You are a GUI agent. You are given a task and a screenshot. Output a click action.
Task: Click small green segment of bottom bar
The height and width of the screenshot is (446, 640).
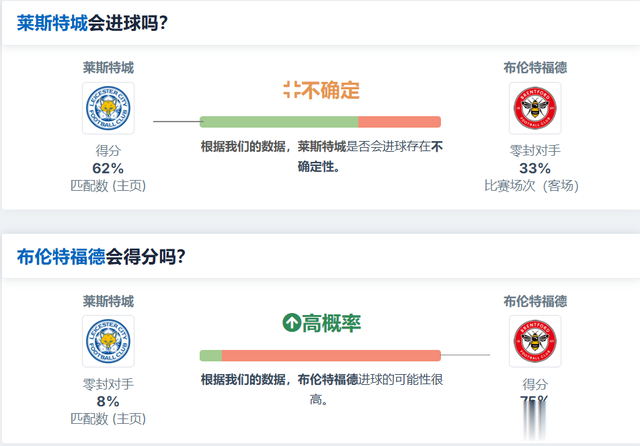(x=211, y=355)
